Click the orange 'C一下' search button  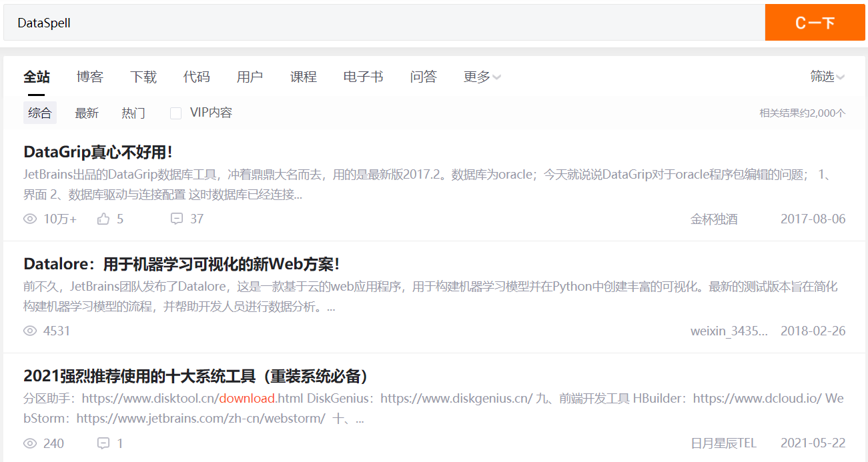click(815, 23)
